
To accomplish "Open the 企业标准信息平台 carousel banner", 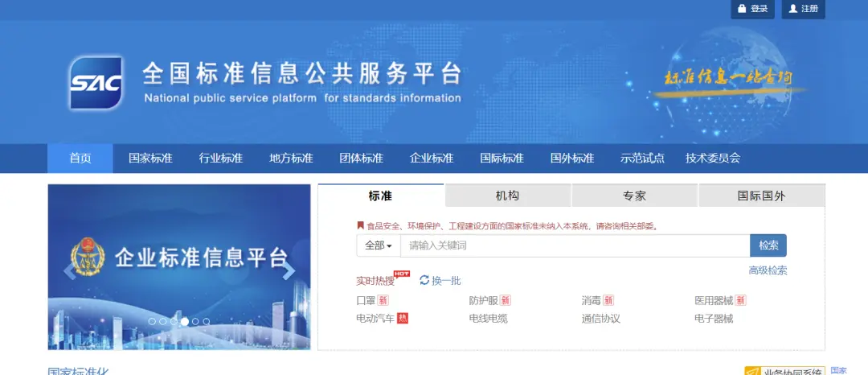I will tap(179, 267).
